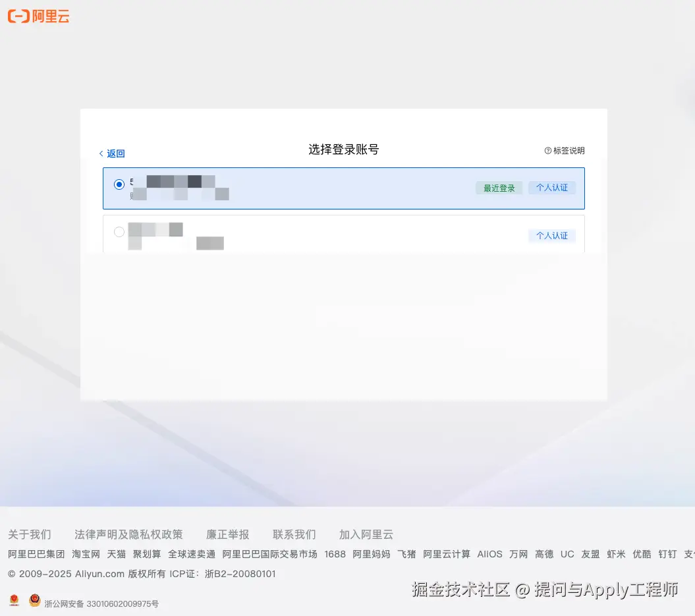Select the first account's radio button

119,184
